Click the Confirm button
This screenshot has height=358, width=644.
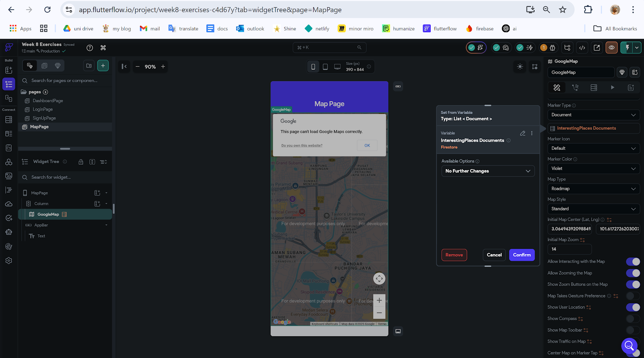522,255
